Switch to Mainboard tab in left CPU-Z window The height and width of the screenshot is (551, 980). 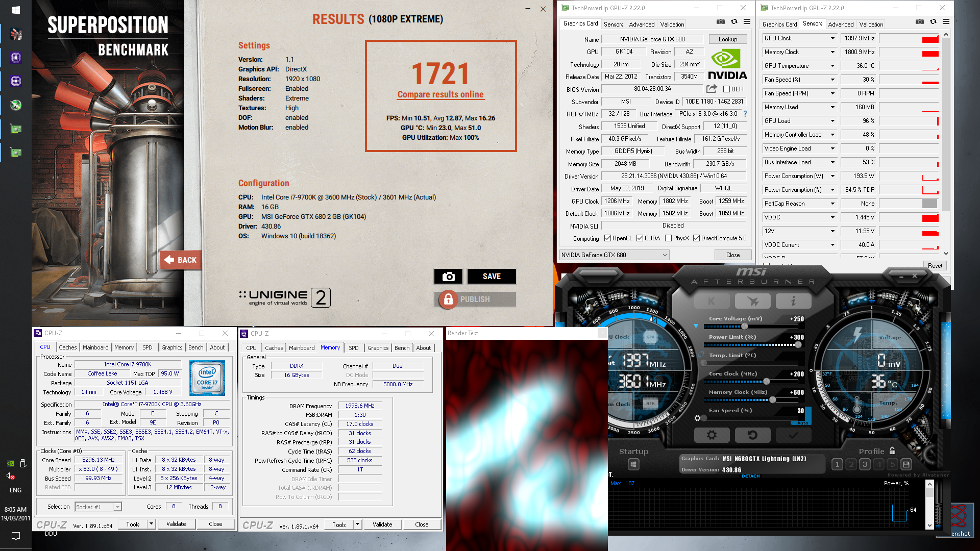pos(95,347)
